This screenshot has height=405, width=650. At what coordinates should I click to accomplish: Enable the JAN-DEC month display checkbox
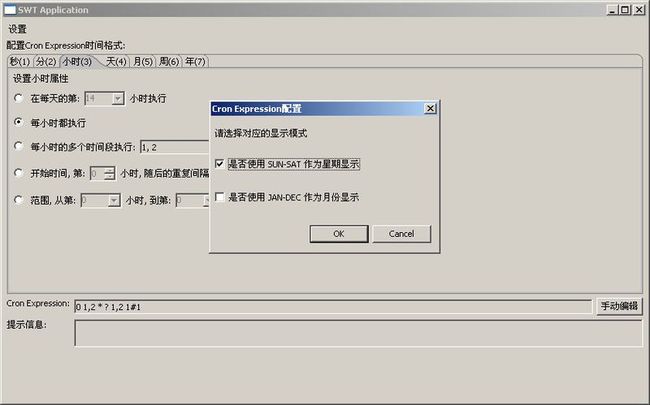tap(220, 197)
